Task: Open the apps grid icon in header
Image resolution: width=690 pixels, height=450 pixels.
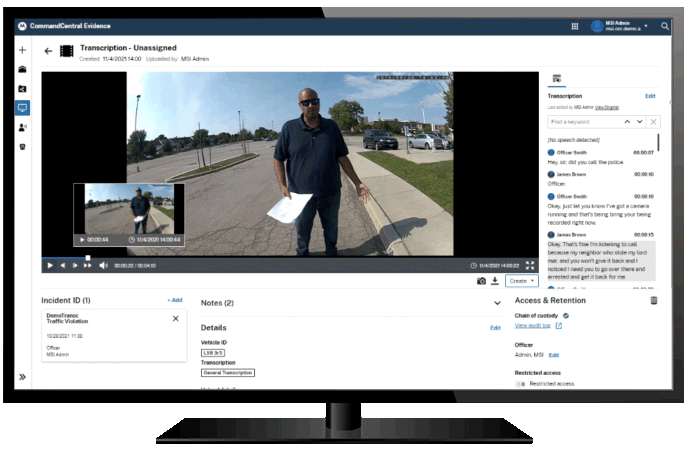Action: click(575, 26)
